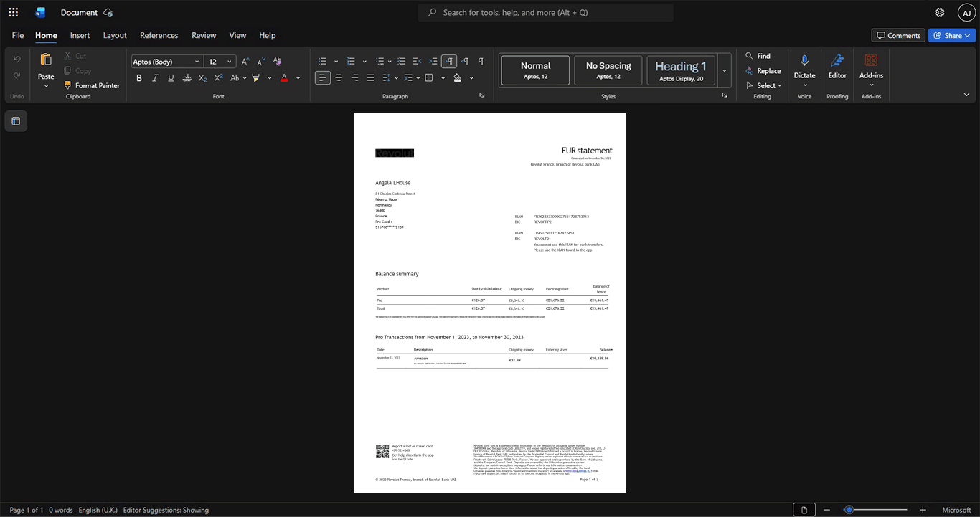
Task: Toggle Subscript formatting
Action: tap(203, 77)
